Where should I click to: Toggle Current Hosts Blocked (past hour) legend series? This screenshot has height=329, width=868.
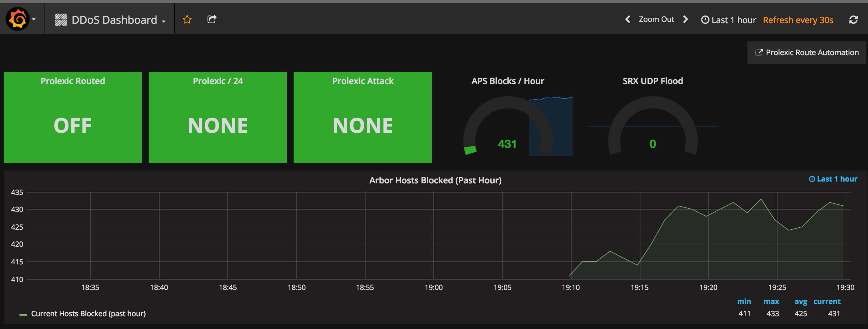(x=88, y=314)
